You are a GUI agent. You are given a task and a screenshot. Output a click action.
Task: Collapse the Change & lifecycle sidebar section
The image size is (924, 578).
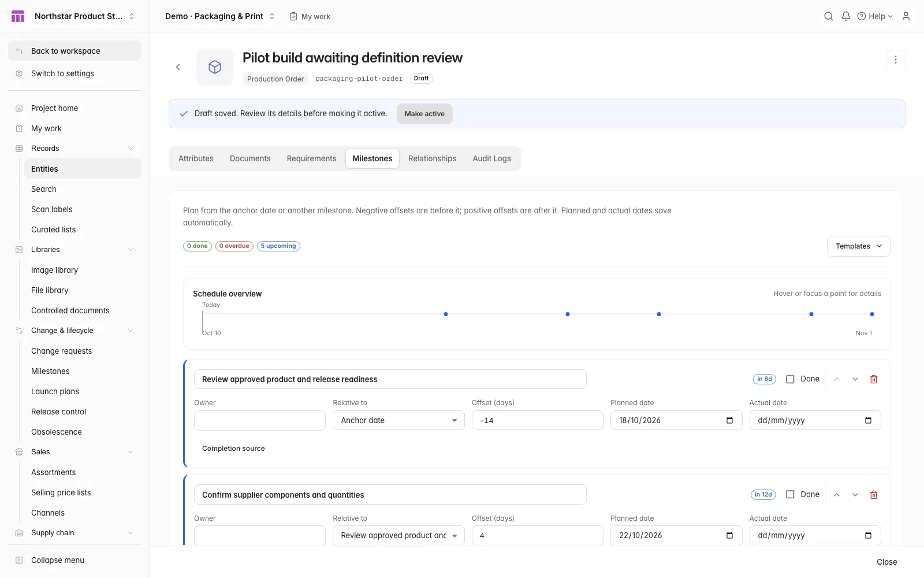pyautogui.click(x=131, y=331)
